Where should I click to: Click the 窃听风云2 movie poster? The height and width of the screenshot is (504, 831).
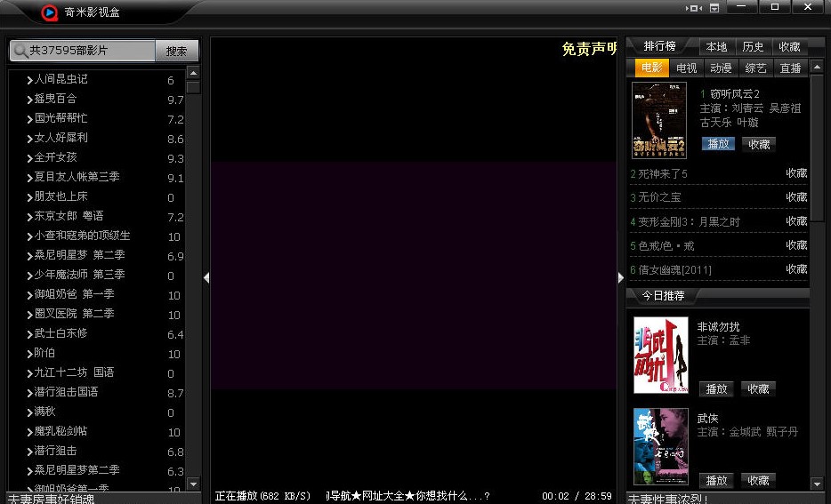click(658, 120)
